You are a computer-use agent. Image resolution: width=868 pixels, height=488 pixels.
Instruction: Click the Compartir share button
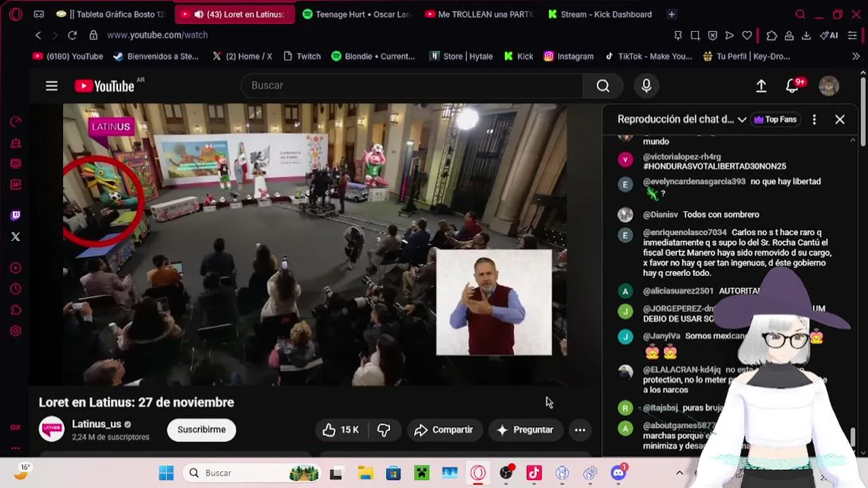tap(444, 430)
